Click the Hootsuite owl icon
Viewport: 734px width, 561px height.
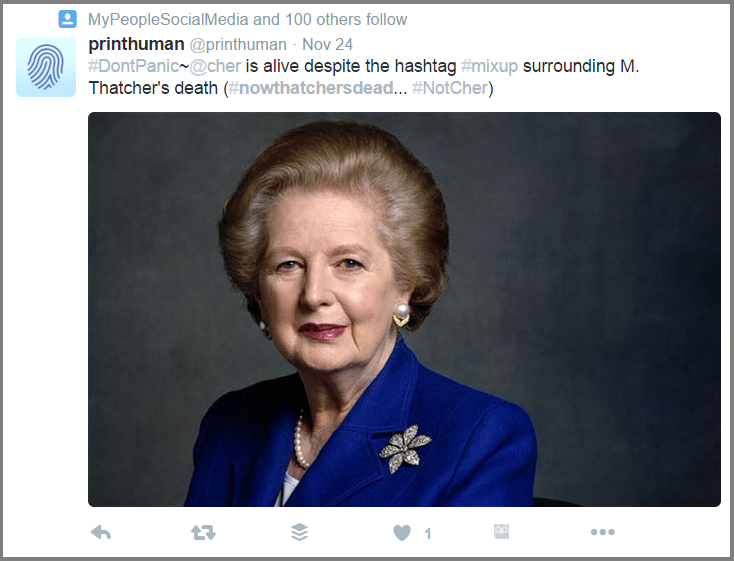tap(501, 531)
